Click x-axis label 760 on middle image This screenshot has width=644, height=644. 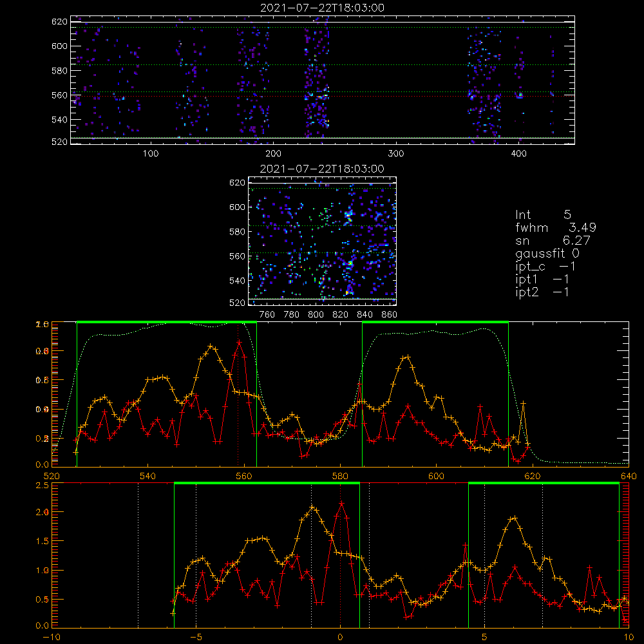pos(267,315)
